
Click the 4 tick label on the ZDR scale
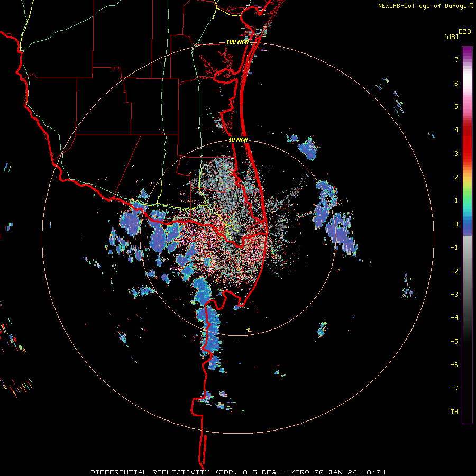coord(456,130)
